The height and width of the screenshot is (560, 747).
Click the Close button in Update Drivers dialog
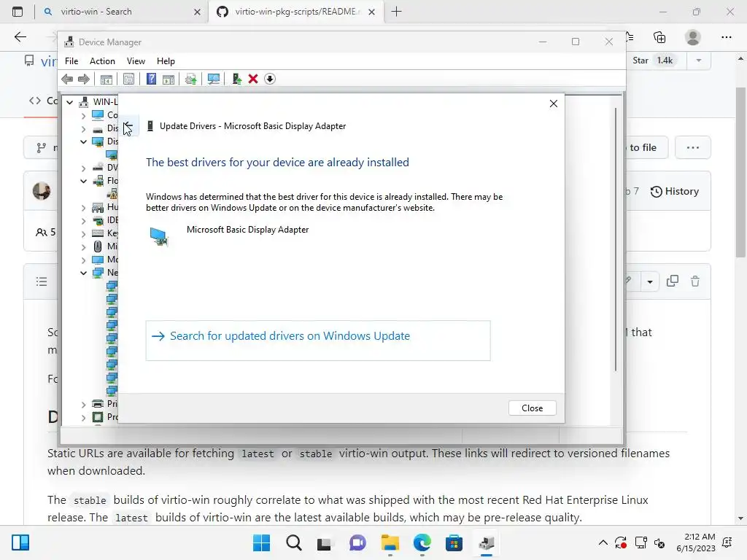[532, 408]
